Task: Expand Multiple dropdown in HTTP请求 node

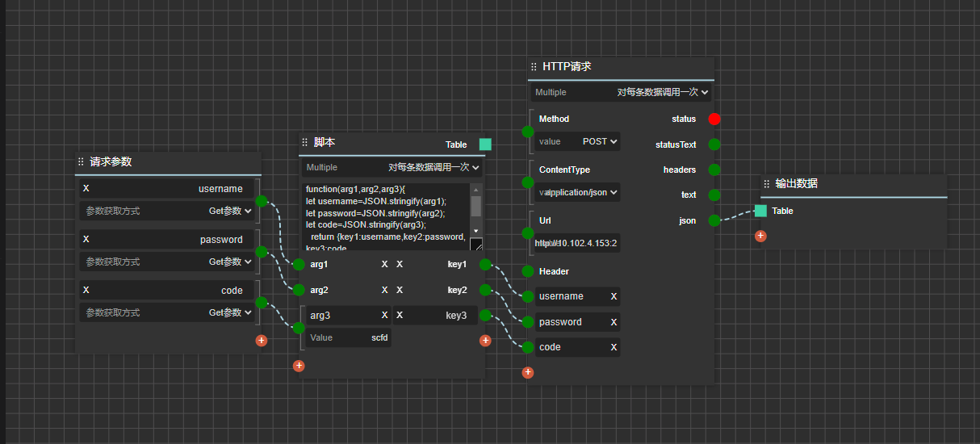Action: coord(662,93)
